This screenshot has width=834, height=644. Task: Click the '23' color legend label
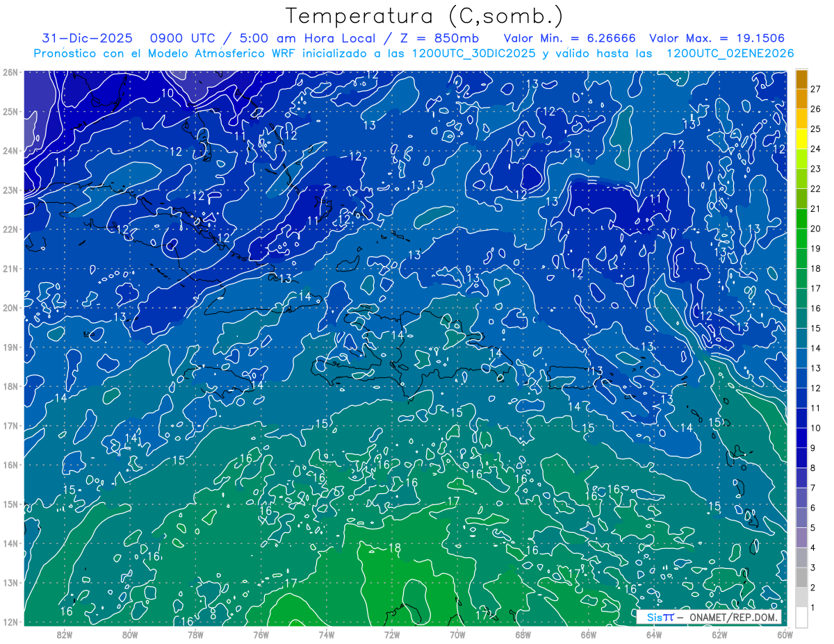click(x=815, y=169)
